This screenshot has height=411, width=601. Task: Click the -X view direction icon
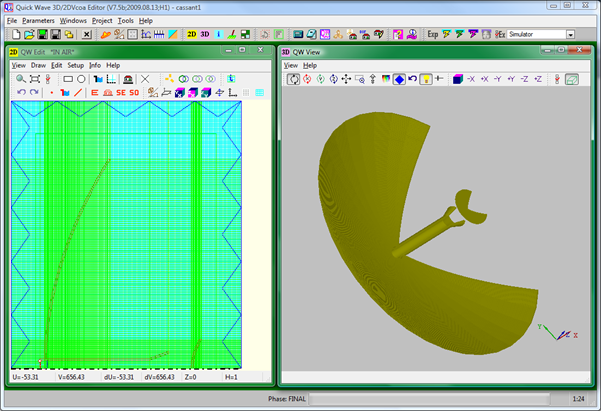470,78
